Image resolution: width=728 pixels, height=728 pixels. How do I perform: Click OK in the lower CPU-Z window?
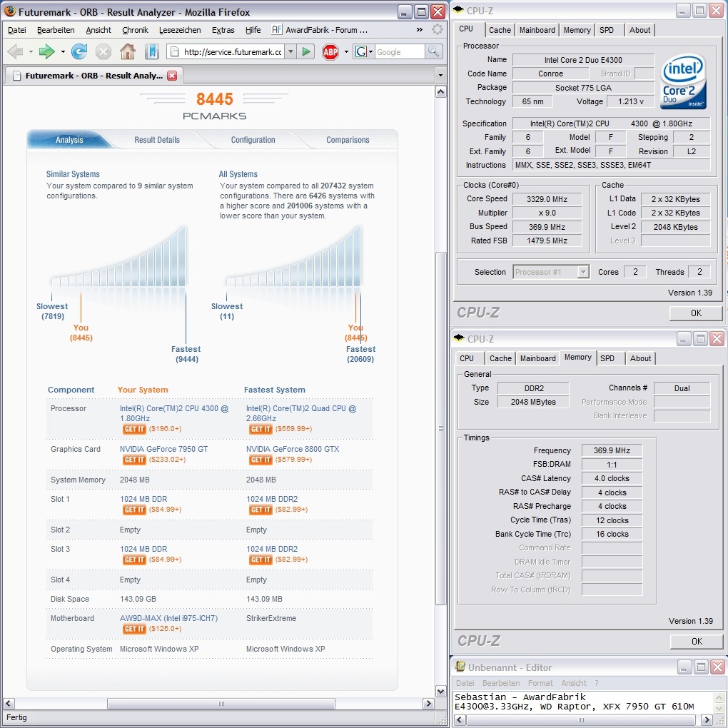697,641
